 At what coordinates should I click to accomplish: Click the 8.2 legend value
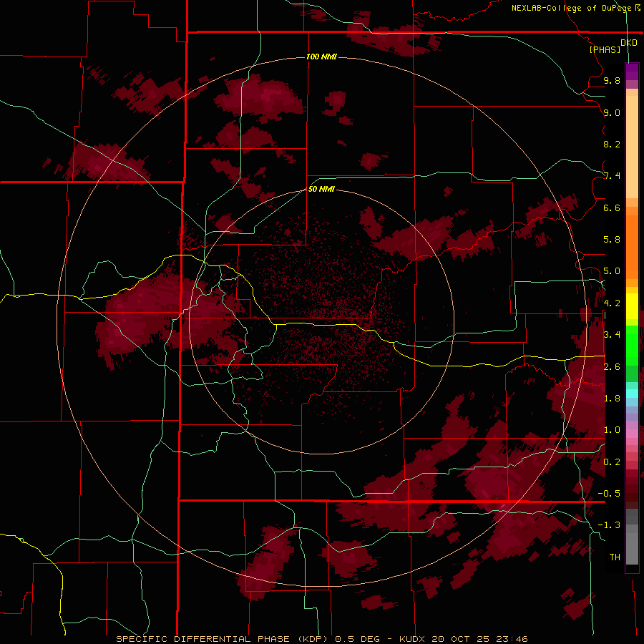[x=612, y=144]
